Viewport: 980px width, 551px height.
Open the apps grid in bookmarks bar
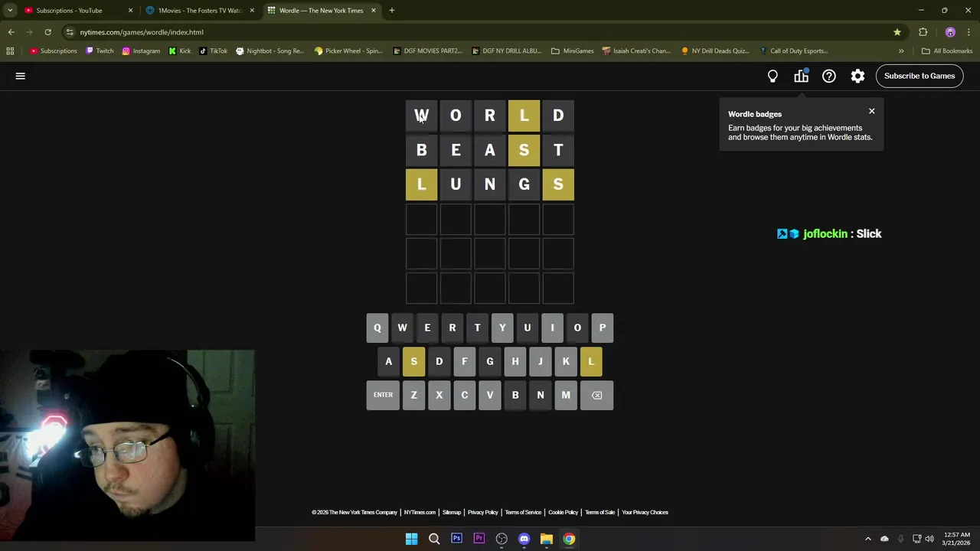pos(10,51)
